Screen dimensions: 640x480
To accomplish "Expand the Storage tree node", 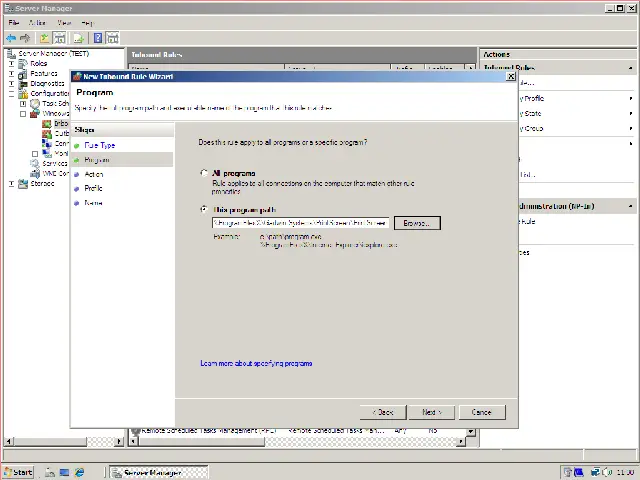I will [12, 183].
